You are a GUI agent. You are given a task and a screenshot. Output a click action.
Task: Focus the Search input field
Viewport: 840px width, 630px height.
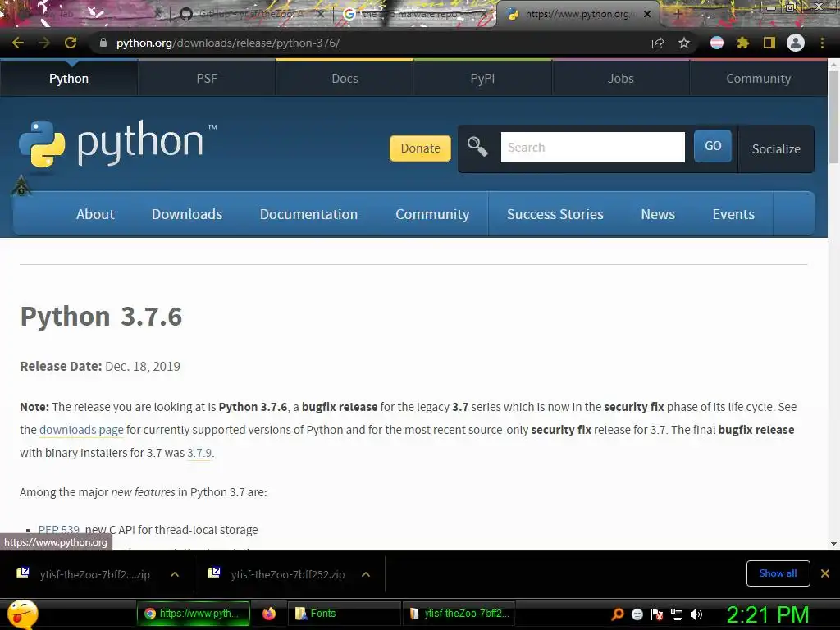(592, 148)
